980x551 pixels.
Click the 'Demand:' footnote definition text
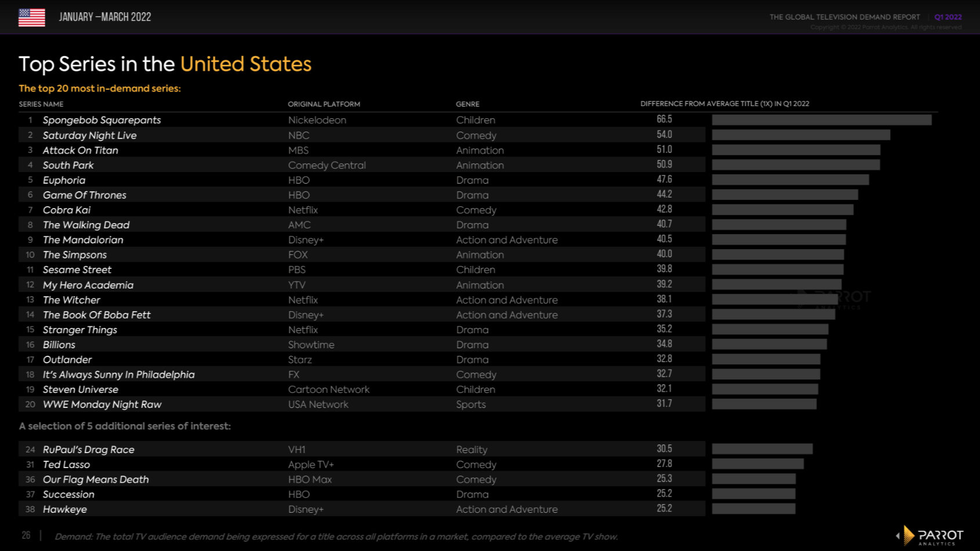point(336,537)
